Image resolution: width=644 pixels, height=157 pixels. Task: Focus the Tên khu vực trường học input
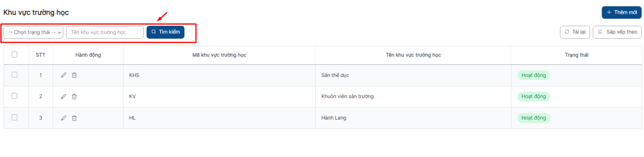[105, 32]
